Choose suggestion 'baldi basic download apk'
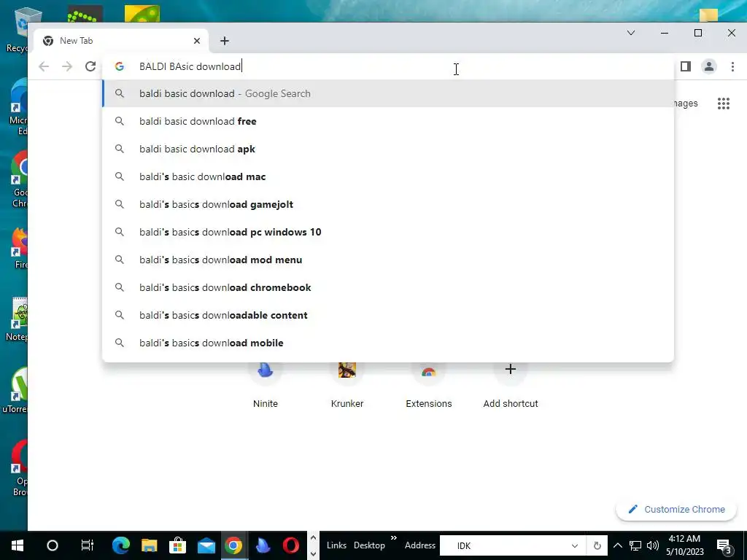This screenshot has height=560, width=747. 388,149
